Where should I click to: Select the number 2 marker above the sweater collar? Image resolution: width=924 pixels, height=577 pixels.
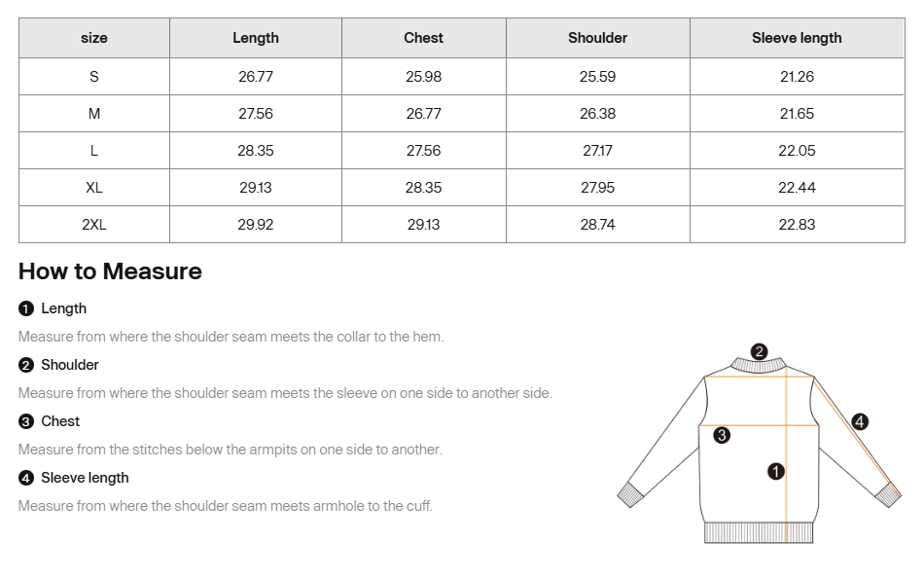(760, 351)
